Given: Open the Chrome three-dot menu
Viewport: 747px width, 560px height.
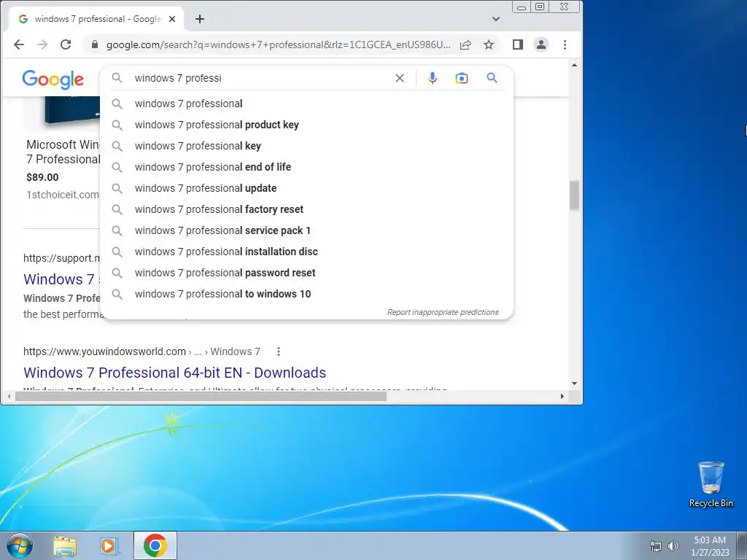Looking at the screenshot, I should click(x=565, y=44).
